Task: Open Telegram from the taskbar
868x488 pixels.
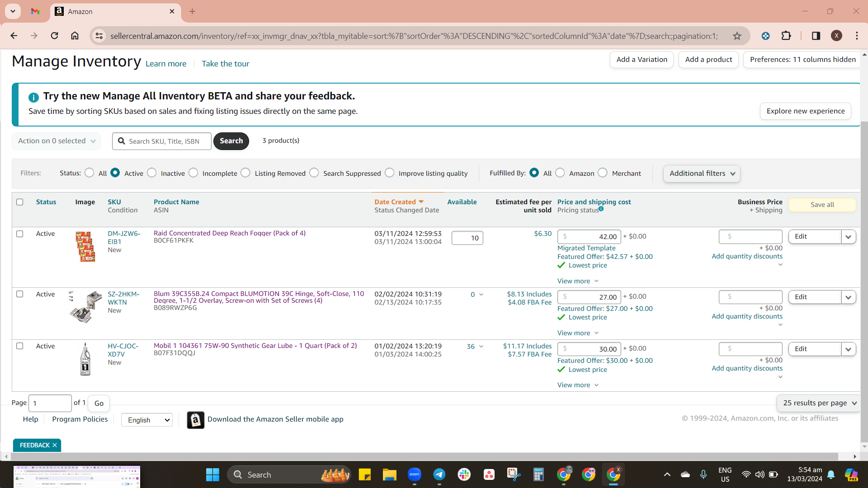Action: pyautogui.click(x=439, y=474)
